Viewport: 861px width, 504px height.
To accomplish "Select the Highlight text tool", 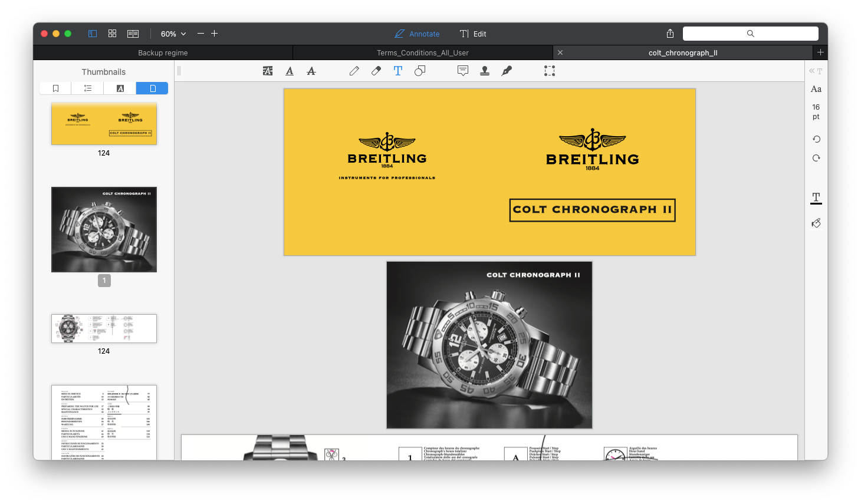I will click(x=268, y=71).
